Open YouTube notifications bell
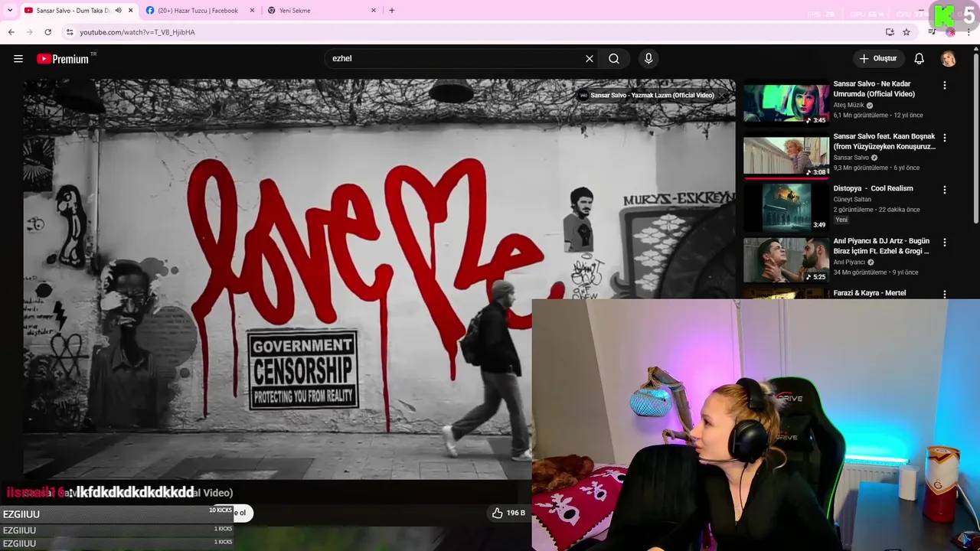Image resolution: width=980 pixels, height=551 pixels. [x=920, y=59]
